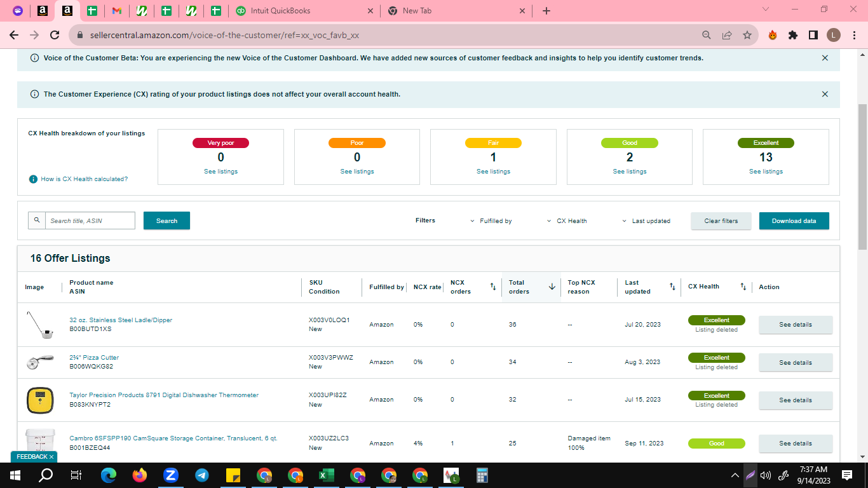
Task: Expand the CX Health filter dropdown
Action: (x=567, y=221)
